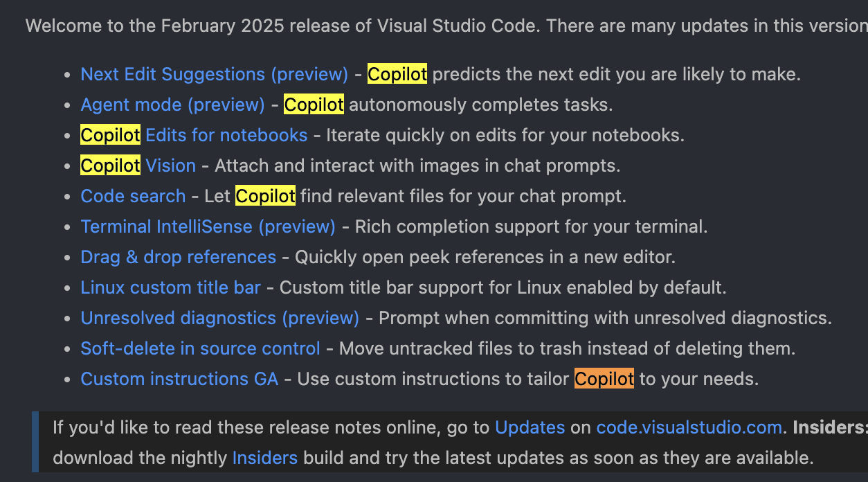Viewport: 868px width, 482px height.
Task: Click 'Prompt when committing with unresolved diagnostics.'
Action: click(606, 318)
